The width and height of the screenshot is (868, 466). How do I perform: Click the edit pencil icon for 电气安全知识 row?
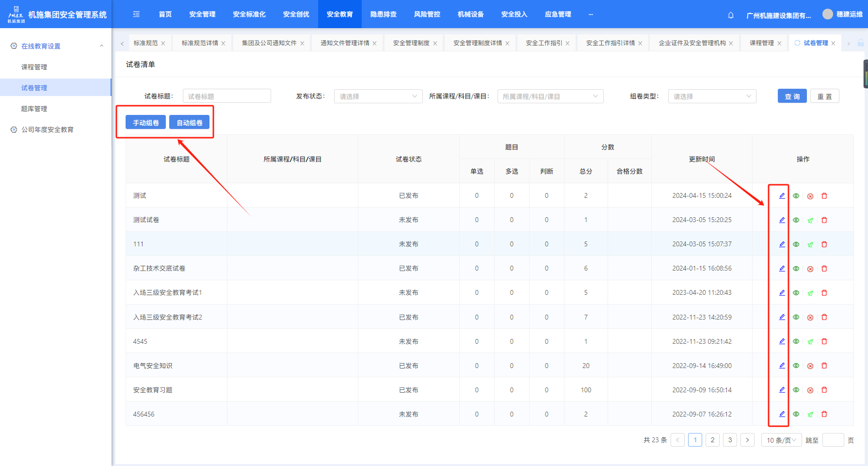782,366
